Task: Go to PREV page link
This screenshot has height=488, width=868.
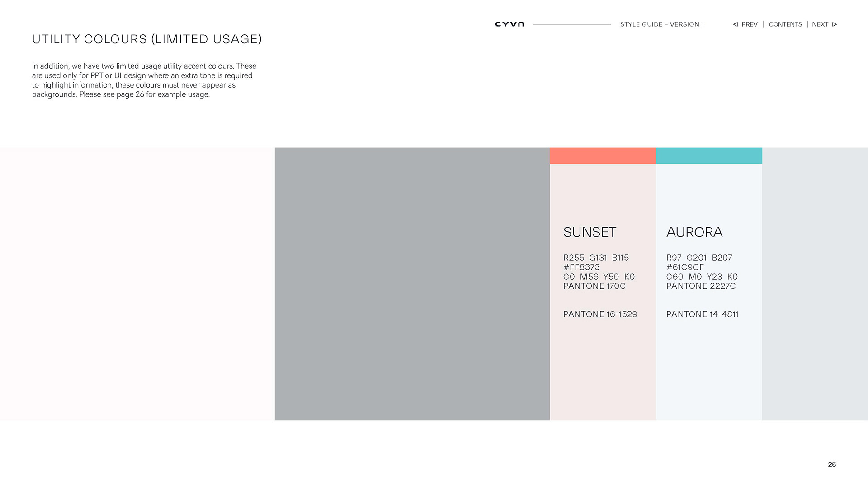Action: (749, 24)
